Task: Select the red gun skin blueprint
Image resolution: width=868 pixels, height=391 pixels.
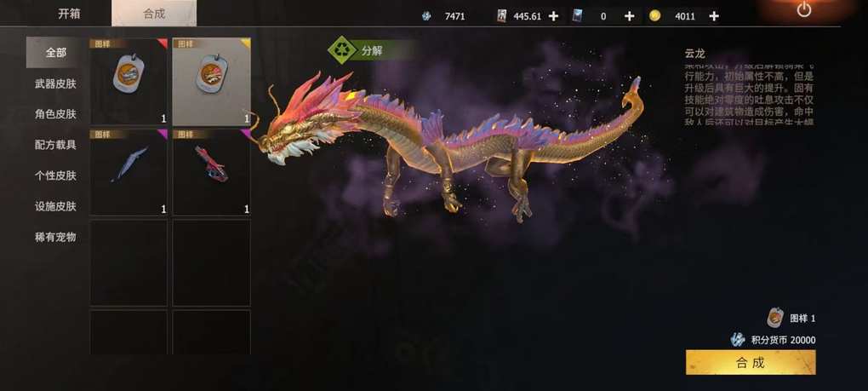Action: [x=211, y=172]
